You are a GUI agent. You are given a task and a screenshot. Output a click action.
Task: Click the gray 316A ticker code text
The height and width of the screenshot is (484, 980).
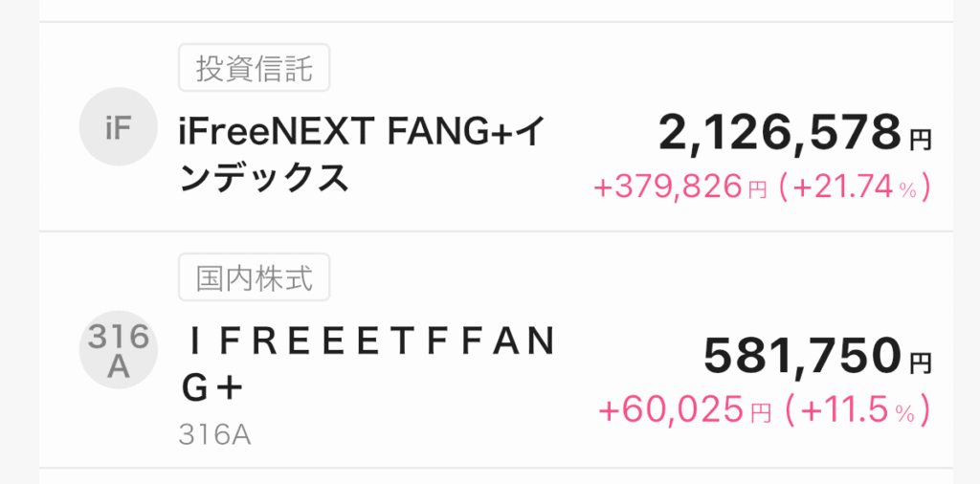(x=214, y=435)
